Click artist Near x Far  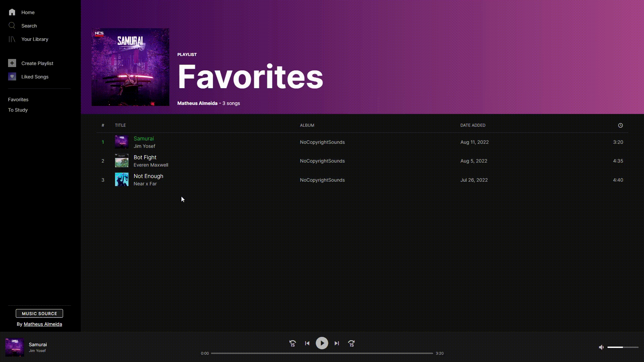pyautogui.click(x=145, y=184)
